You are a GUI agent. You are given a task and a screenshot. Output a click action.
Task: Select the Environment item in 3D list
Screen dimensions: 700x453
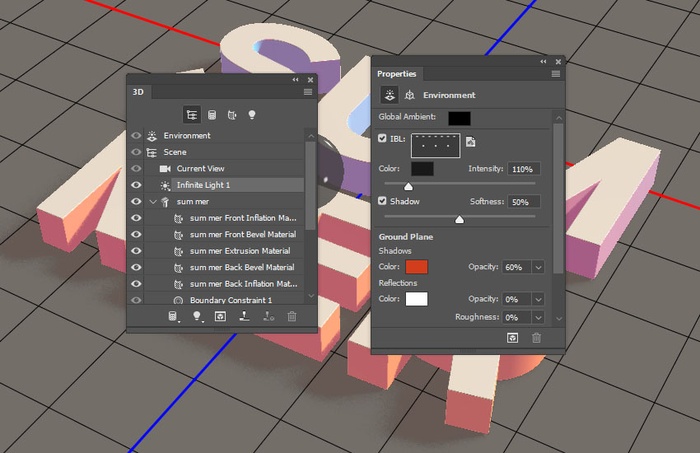(x=187, y=135)
